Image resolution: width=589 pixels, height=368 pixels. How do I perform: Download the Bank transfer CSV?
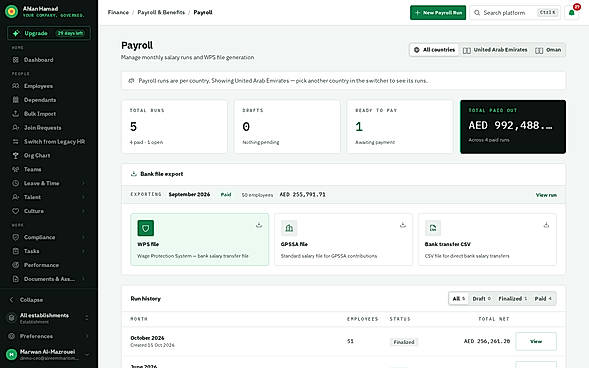546,225
